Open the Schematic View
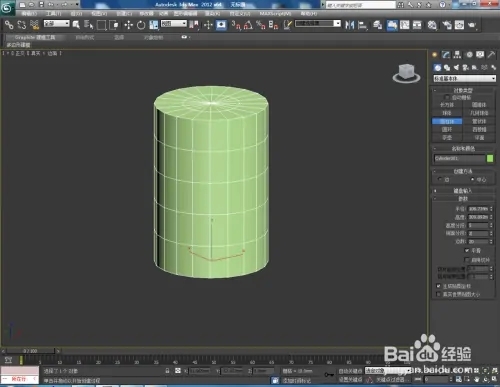 [417, 25]
